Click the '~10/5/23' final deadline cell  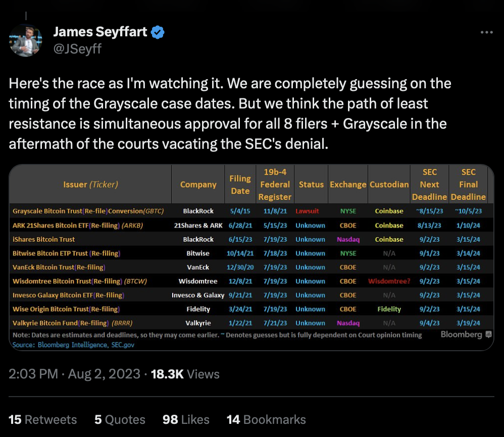tap(468, 211)
